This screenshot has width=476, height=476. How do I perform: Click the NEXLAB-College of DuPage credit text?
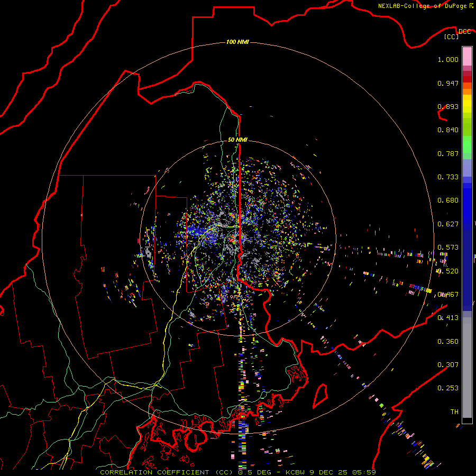point(425,6)
